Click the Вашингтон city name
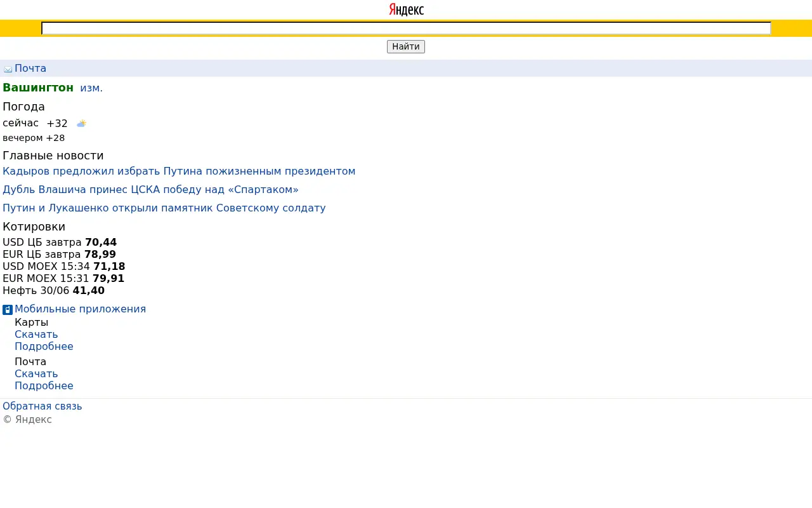The image size is (812, 508). tap(38, 88)
